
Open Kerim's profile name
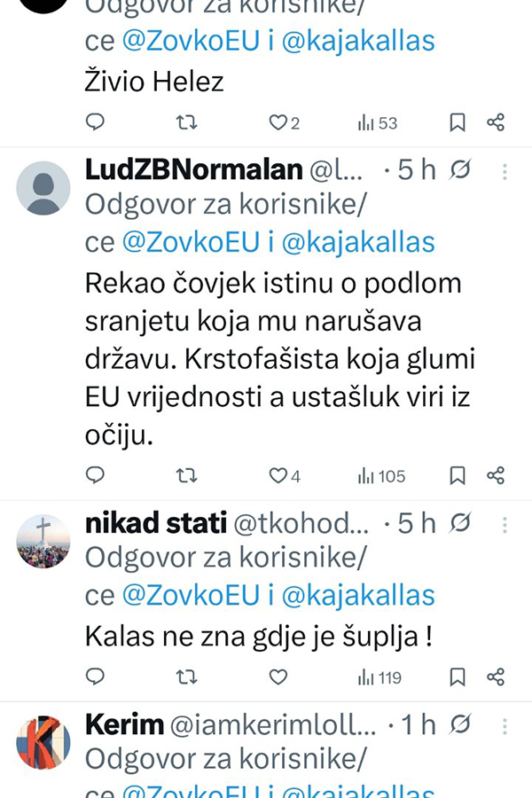(x=124, y=724)
